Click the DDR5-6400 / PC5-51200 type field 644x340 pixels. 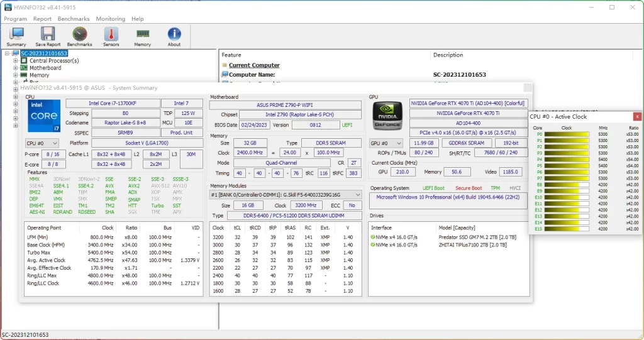pos(294,215)
